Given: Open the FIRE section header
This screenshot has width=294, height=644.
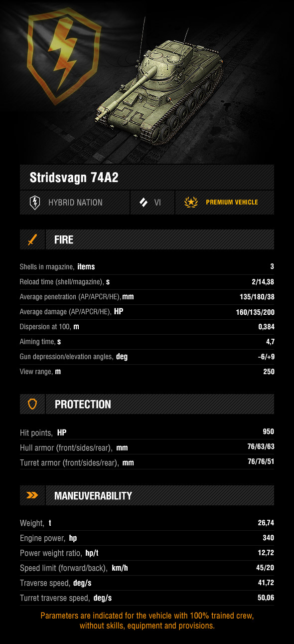Looking at the screenshot, I should point(147,239).
